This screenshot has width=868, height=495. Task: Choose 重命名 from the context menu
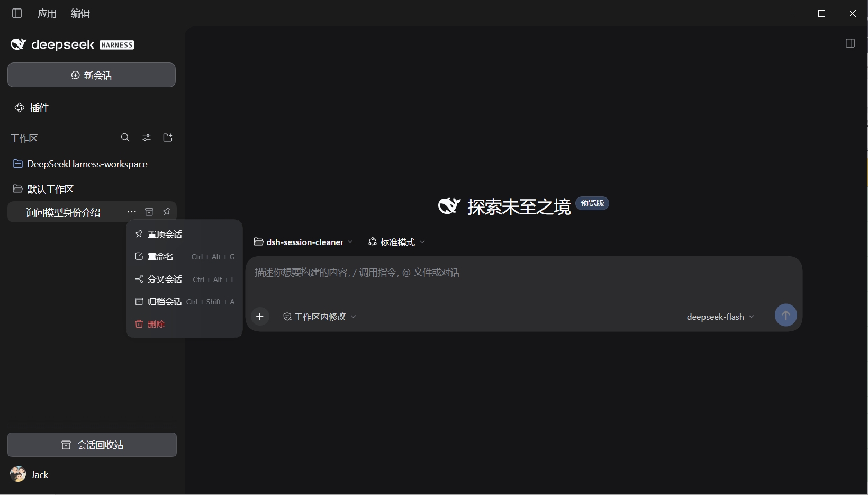(184, 257)
